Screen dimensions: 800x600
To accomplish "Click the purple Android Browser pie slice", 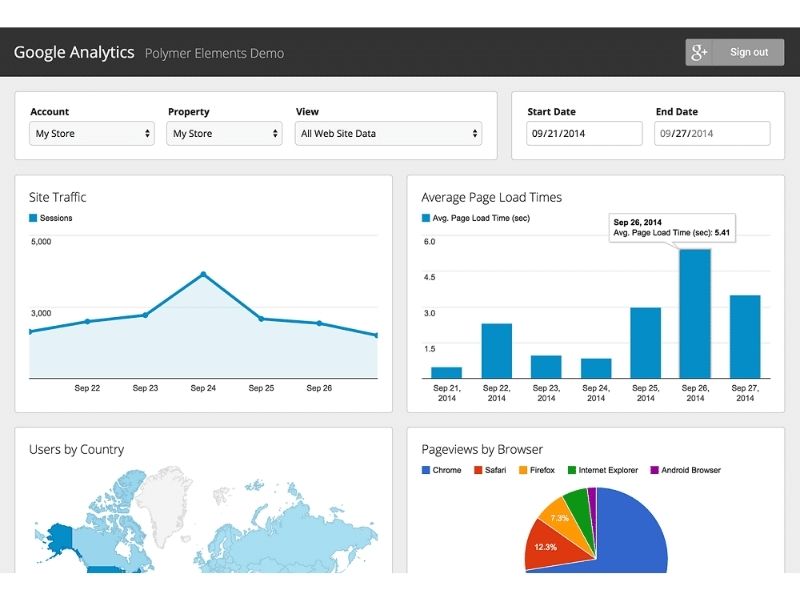I will tap(593, 503).
